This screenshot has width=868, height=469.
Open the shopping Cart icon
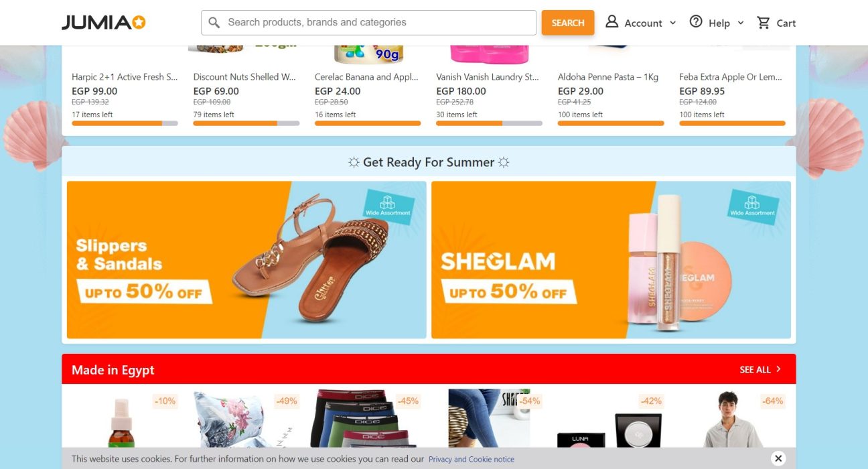point(763,23)
